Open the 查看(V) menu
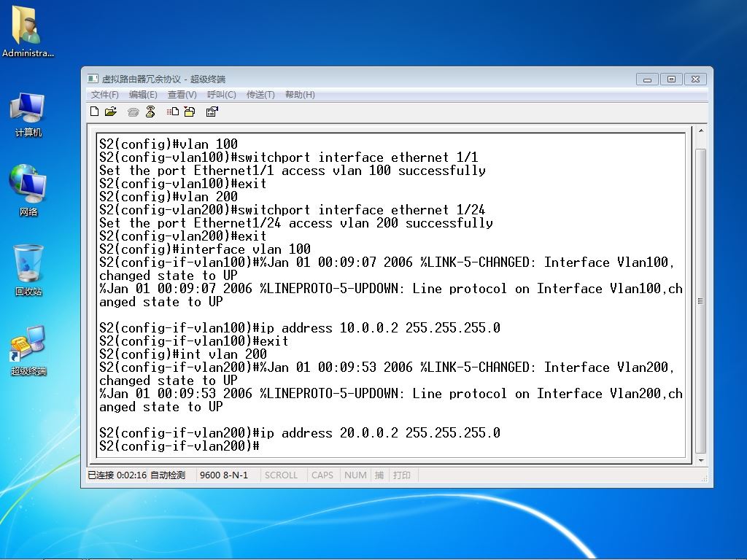 [182, 94]
